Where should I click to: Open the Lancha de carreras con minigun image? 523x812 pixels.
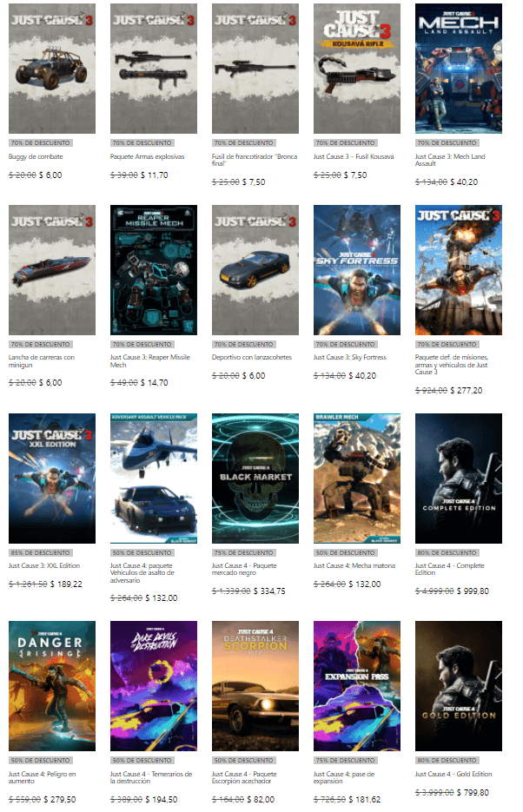pos(51,270)
